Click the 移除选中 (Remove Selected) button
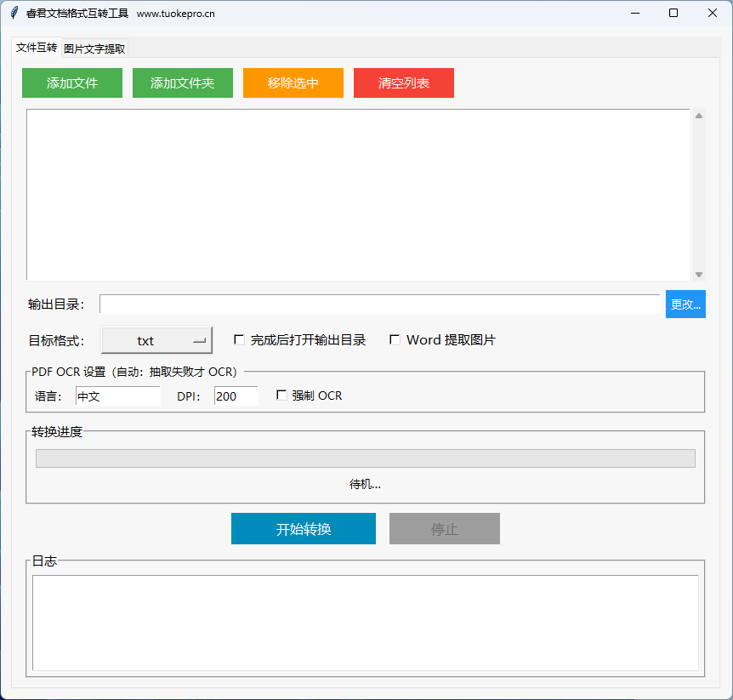The width and height of the screenshot is (733, 700). coord(293,83)
